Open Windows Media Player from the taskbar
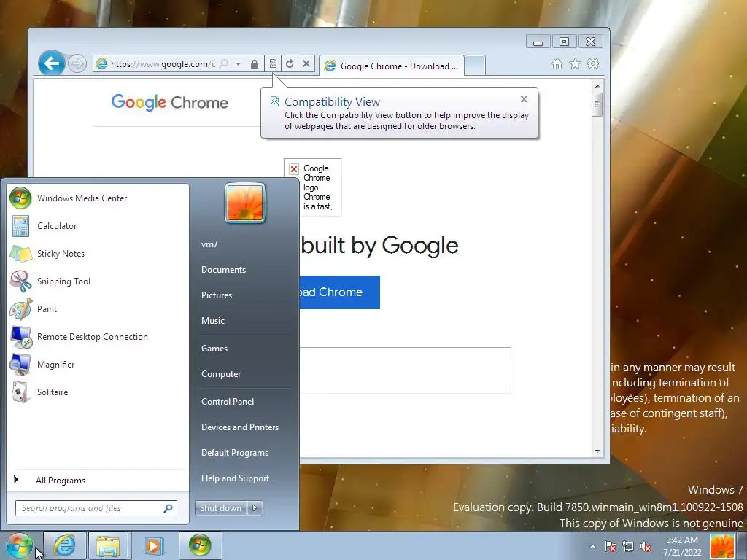The height and width of the screenshot is (560, 747). pyautogui.click(x=153, y=545)
